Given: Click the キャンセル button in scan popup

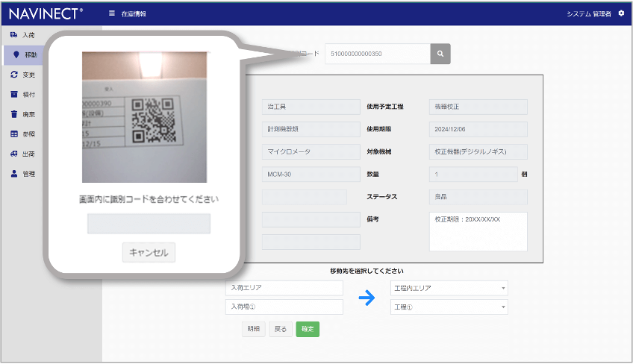Looking at the screenshot, I should click(x=149, y=253).
